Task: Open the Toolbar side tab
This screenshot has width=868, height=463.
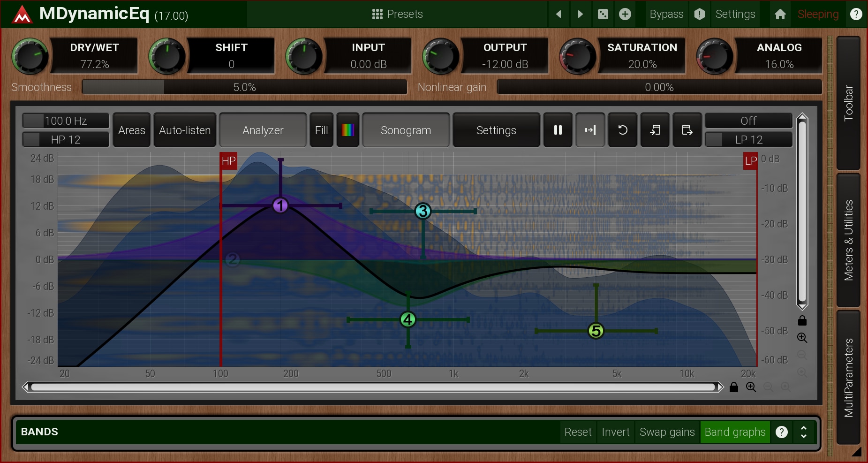Action: (848, 103)
